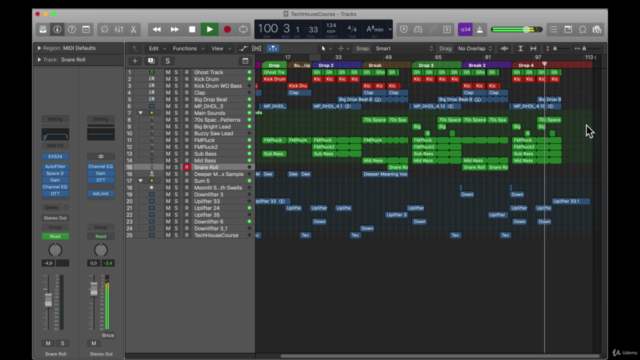Screen dimensions: 640x360
Task: Open the display mode dropdown arrow
Action: pyautogui.click(x=390, y=29)
